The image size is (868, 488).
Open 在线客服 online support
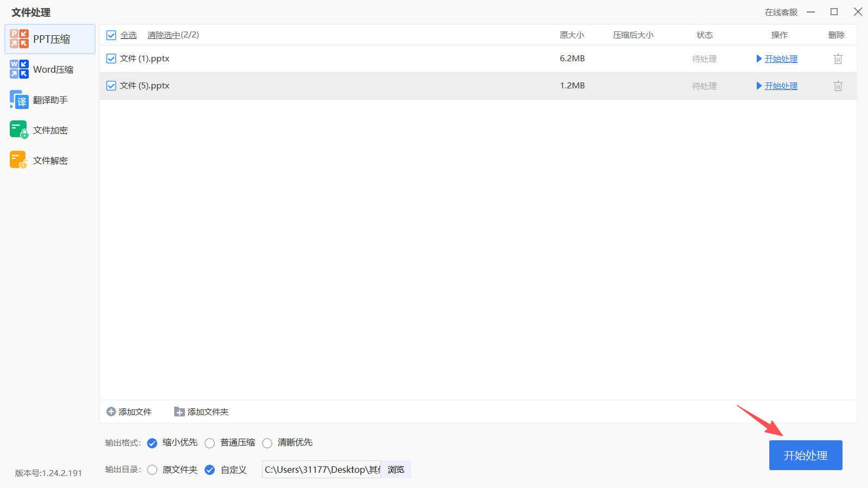coord(781,12)
